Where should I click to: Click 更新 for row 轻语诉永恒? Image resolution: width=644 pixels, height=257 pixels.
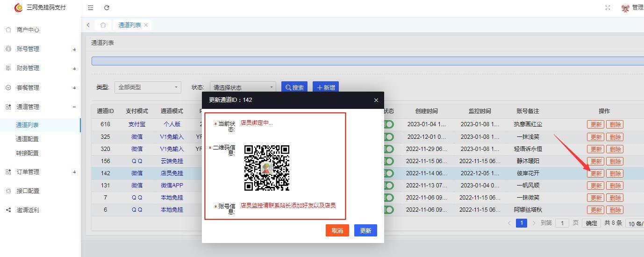pyautogui.click(x=596, y=149)
